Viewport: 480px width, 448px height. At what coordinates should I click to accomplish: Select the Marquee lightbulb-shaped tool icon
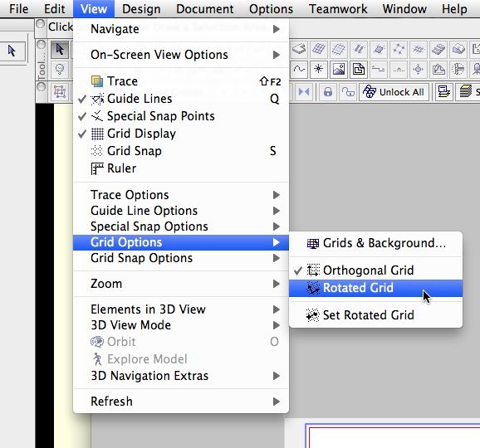point(60,69)
